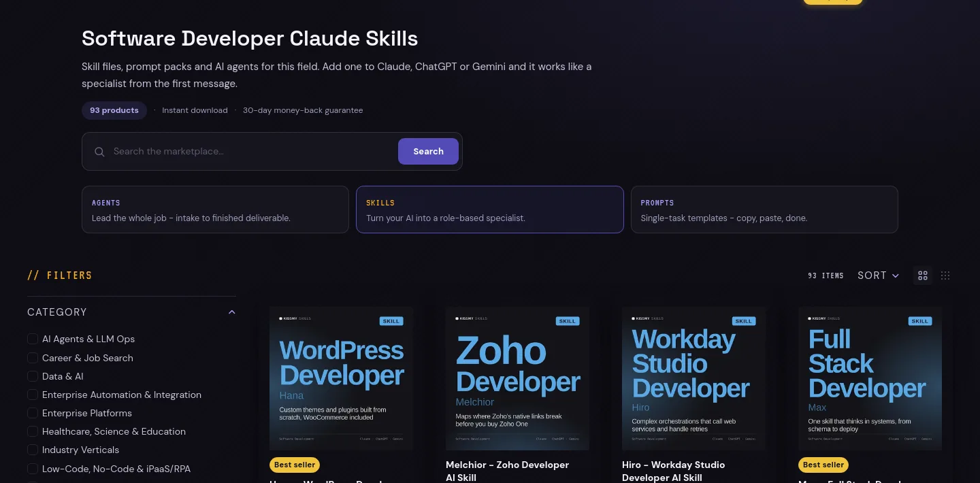Enable the Data & AI category filter

coord(33,376)
